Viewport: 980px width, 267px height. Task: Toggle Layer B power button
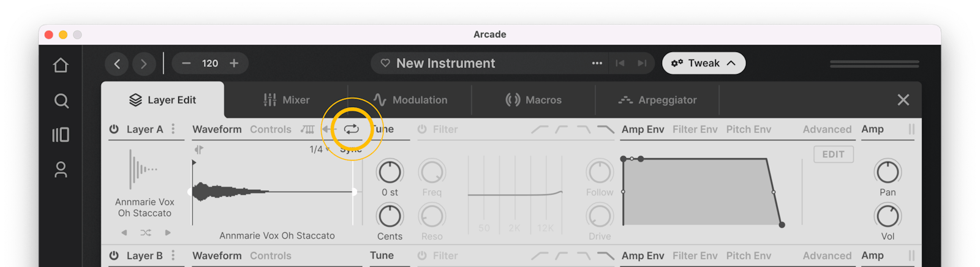pyautogui.click(x=114, y=255)
